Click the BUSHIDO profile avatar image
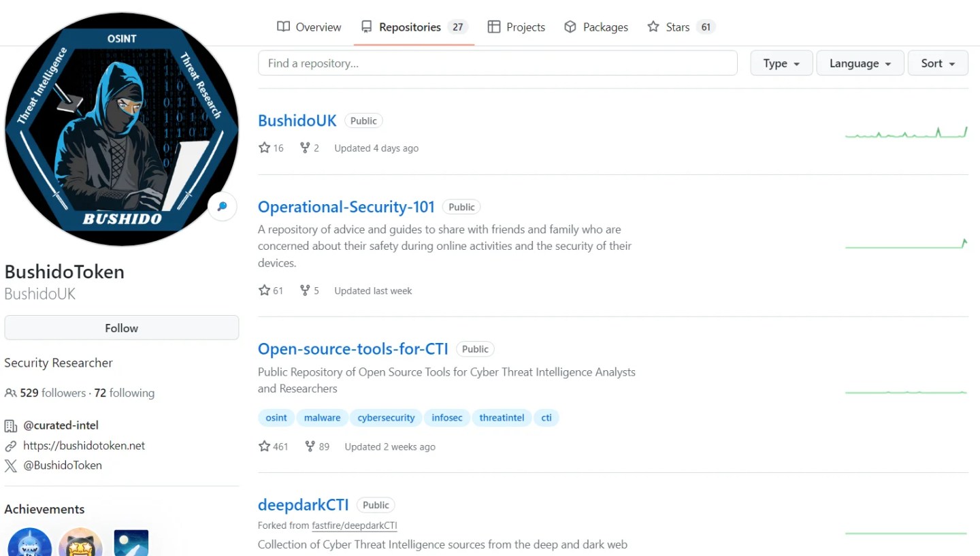 (122, 129)
